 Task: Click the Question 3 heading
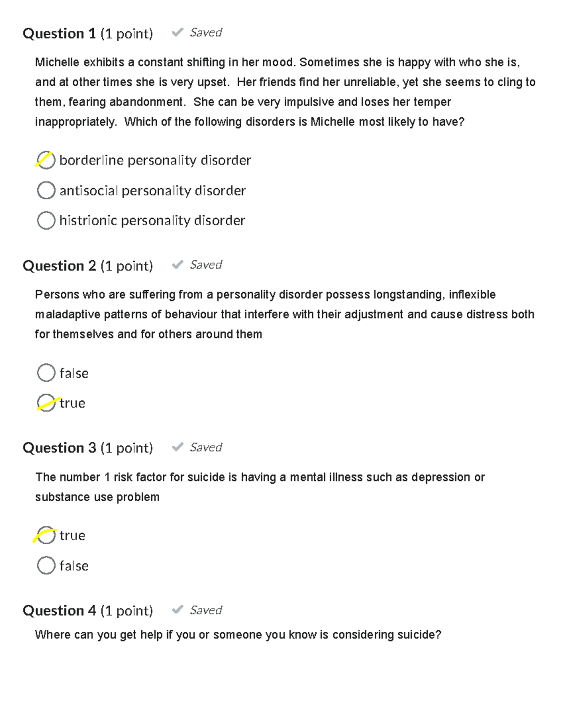tap(61, 448)
